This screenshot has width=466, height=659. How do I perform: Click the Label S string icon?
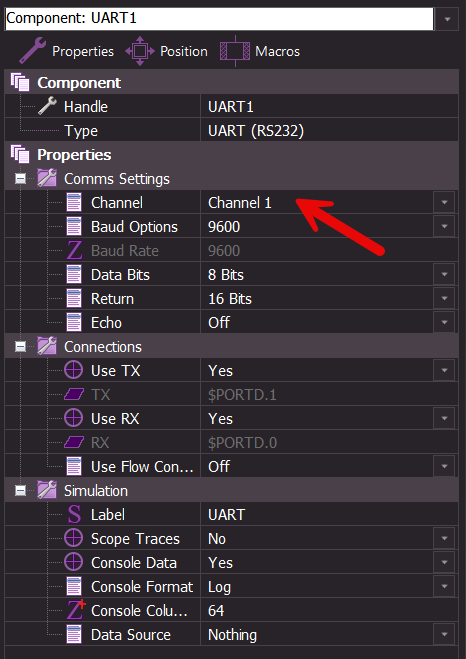click(x=74, y=514)
